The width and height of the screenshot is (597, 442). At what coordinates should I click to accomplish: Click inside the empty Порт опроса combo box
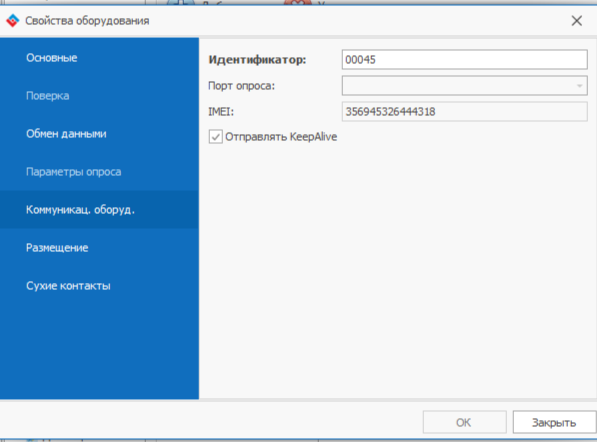[x=457, y=86]
